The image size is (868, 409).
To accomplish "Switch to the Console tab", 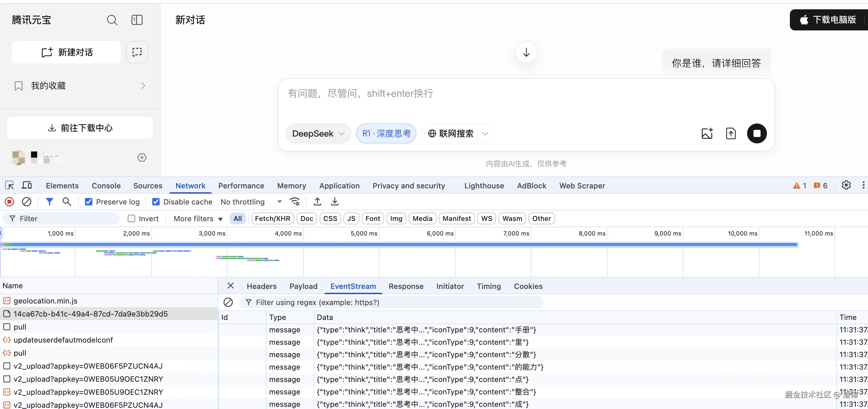I will click(106, 186).
